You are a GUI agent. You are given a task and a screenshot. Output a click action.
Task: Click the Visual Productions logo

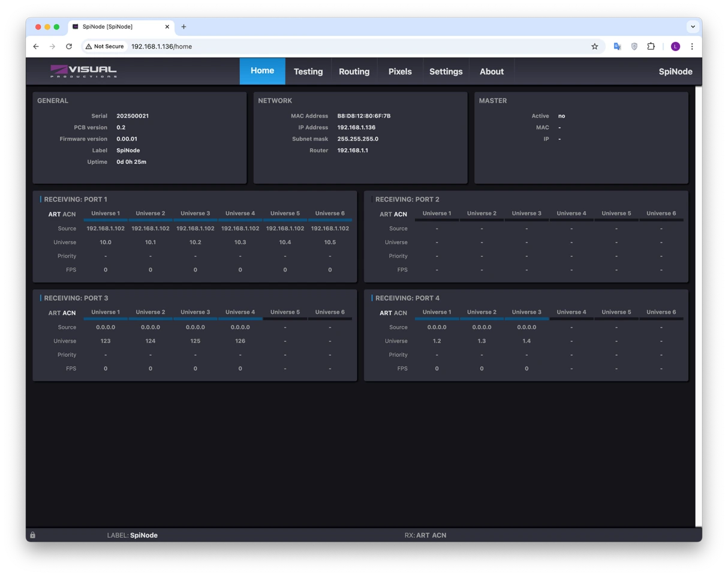[83, 71]
